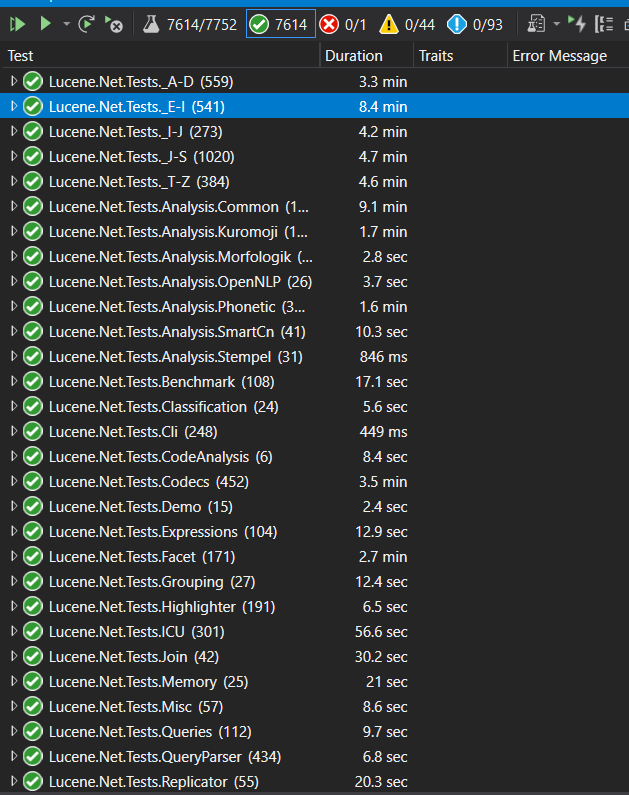629x795 pixels.
Task: Select Lucene.Net.Tests._I-J (273) row
Action: click(314, 132)
